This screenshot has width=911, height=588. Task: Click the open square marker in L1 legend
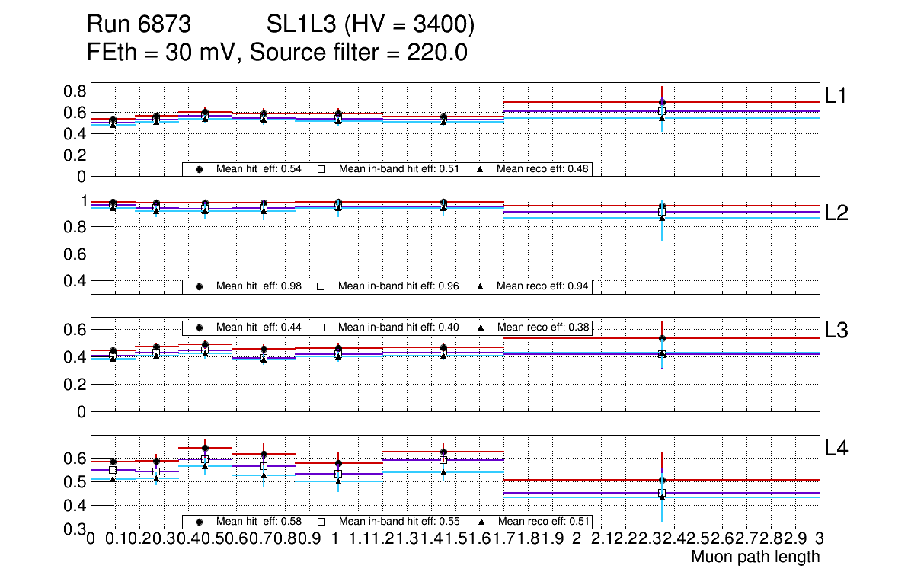(x=321, y=169)
